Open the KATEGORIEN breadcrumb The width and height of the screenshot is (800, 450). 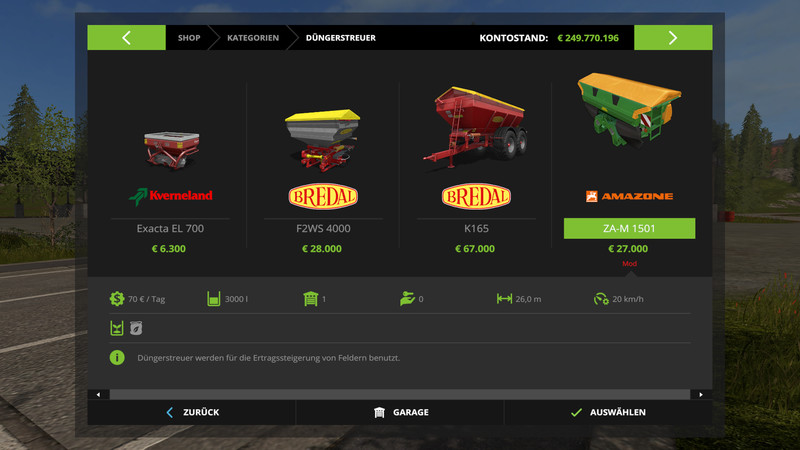tap(253, 38)
